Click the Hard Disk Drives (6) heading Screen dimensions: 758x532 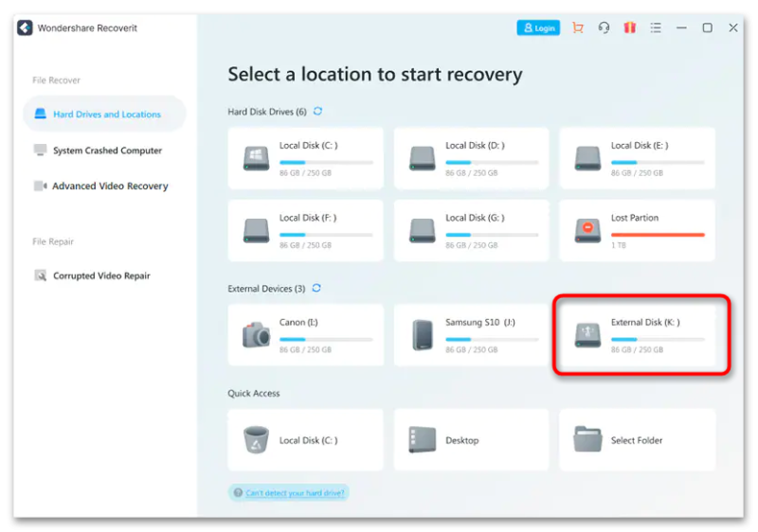click(267, 112)
